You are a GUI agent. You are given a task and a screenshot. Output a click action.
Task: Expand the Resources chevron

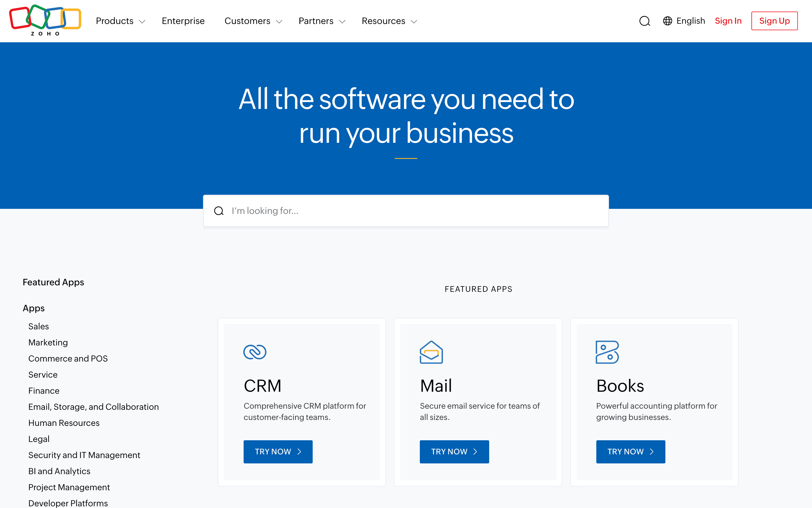pos(414,21)
